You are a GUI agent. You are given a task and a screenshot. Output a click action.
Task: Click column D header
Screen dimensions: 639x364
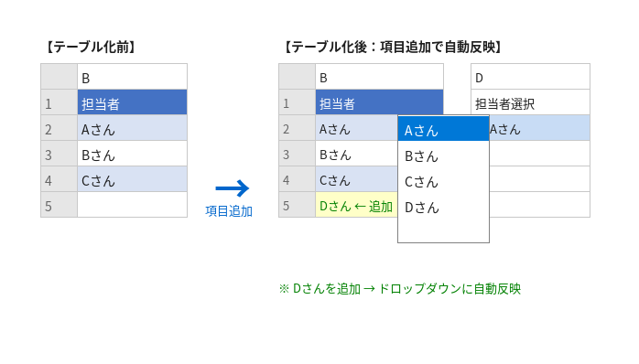530,77
